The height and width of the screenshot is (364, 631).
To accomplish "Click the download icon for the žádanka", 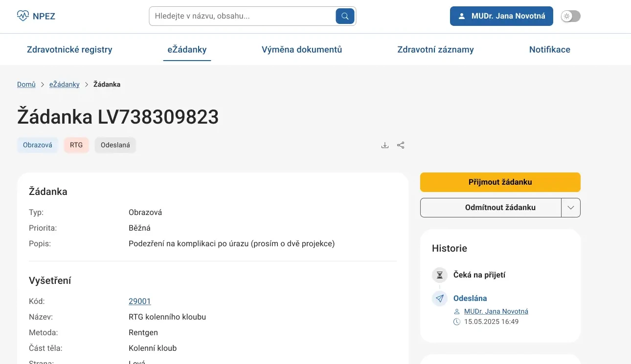I will click(385, 145).
